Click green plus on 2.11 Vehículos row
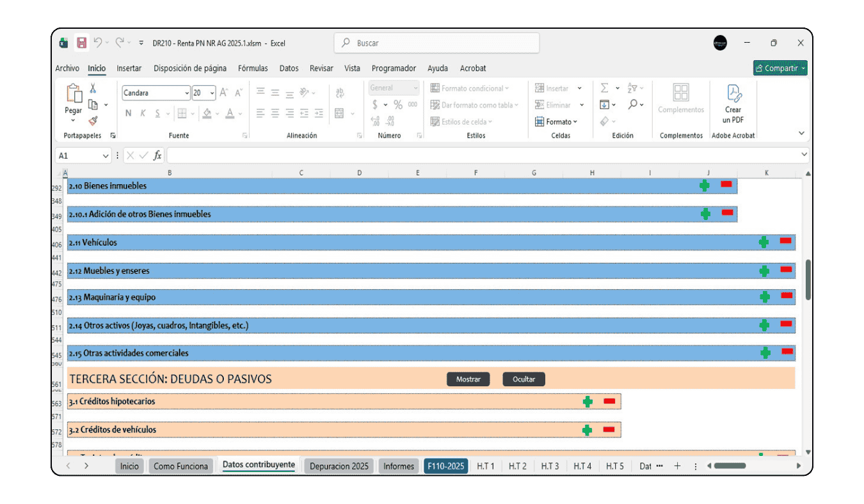Viewport: 864px width, 504px height. pyautogui.click(x=764, y=242)
